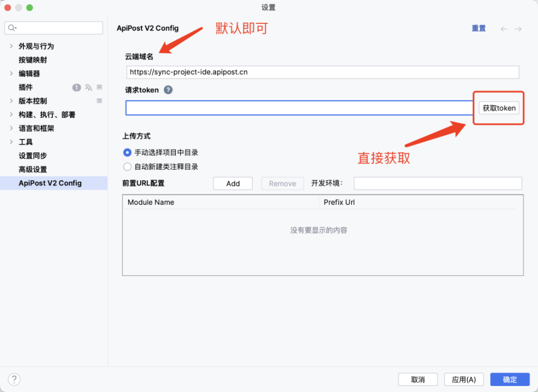Click the 云端域名 label
The width and height of the screenshot is (538, 392).
(x=139, y=57)
